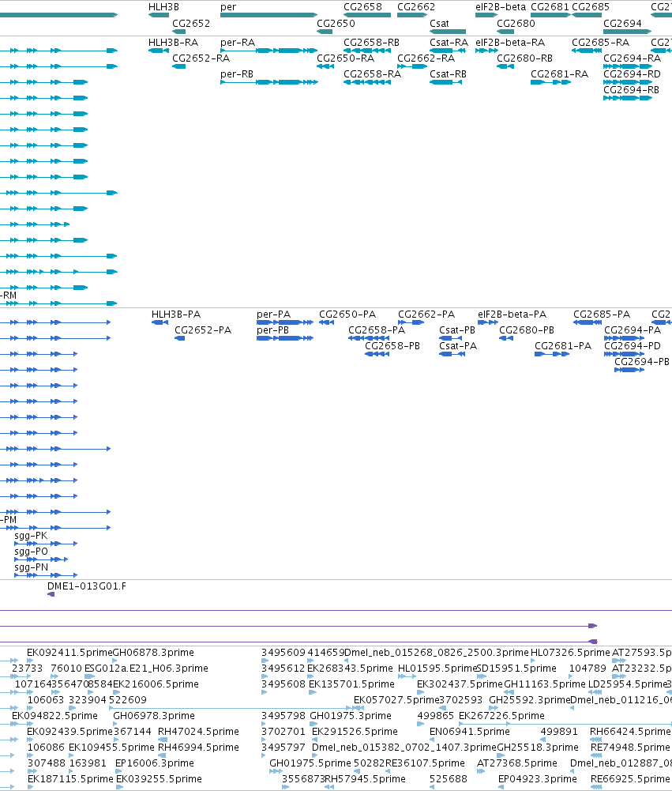Viewport: 672px width, 791px height.
Task: Click the HLH3B-RA transcript label
Action: tap(173, 43)
